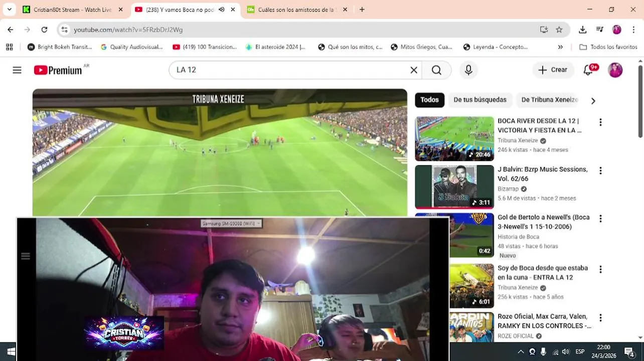Open Chrome apps grid in bookmarks bar

pos(9,47)
